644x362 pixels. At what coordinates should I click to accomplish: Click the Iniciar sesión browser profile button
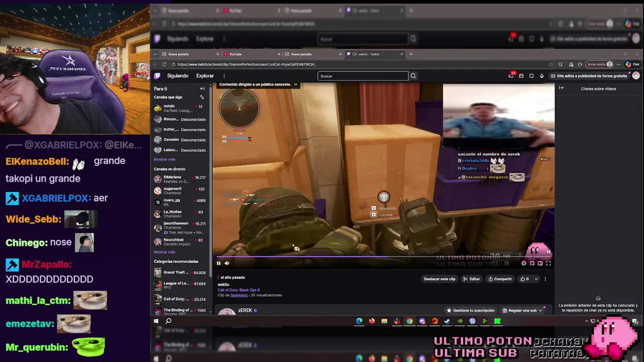pos(600,64)
